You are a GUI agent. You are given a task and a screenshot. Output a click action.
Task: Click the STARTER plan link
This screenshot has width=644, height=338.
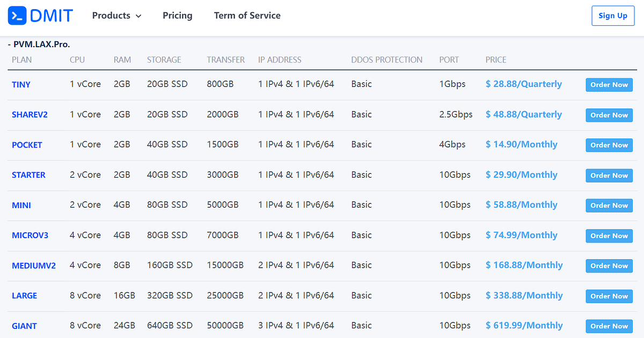point(28,174)
